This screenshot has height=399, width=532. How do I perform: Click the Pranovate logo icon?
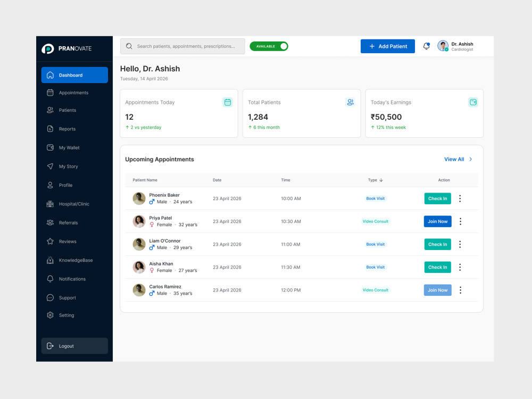[x=47, y=49]
